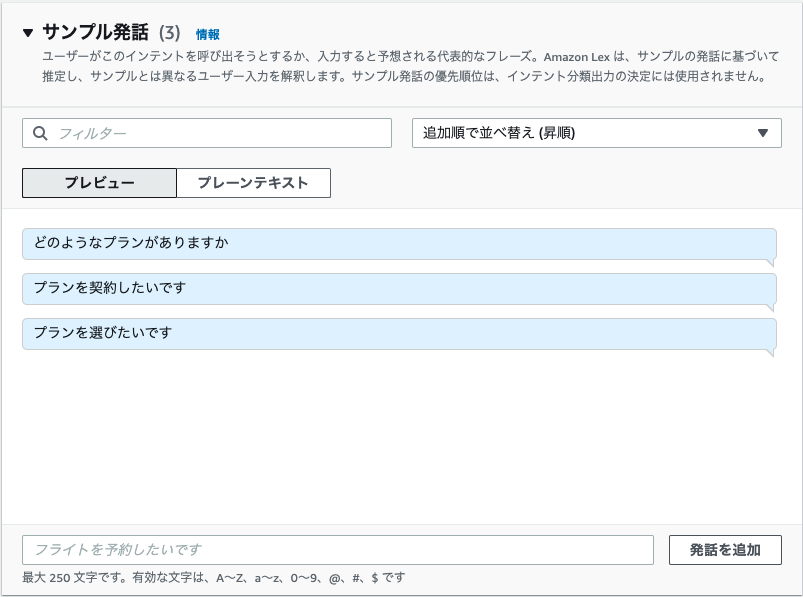Switch to the プレビュー tab
The image size is (803, 597).
[99, 183]
